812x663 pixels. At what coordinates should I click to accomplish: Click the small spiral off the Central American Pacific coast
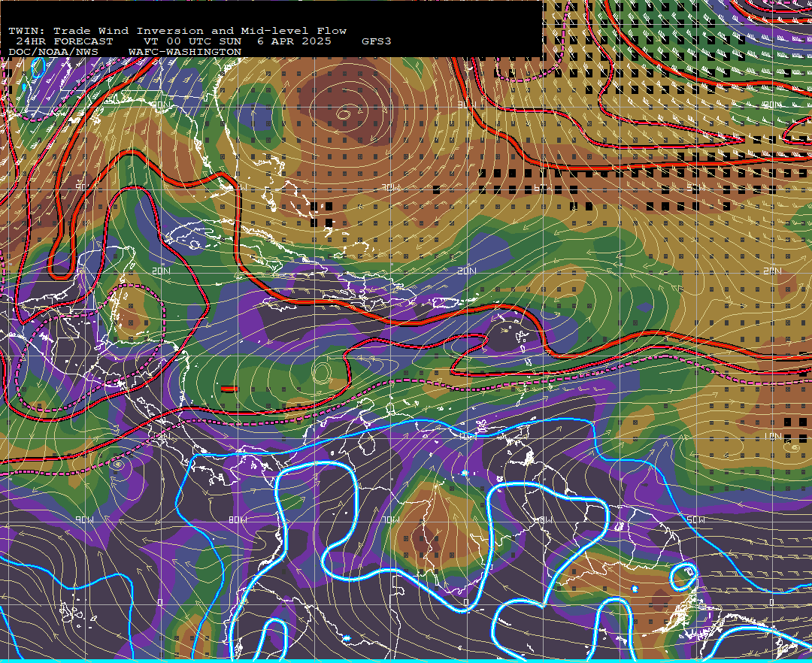(117, 465)
